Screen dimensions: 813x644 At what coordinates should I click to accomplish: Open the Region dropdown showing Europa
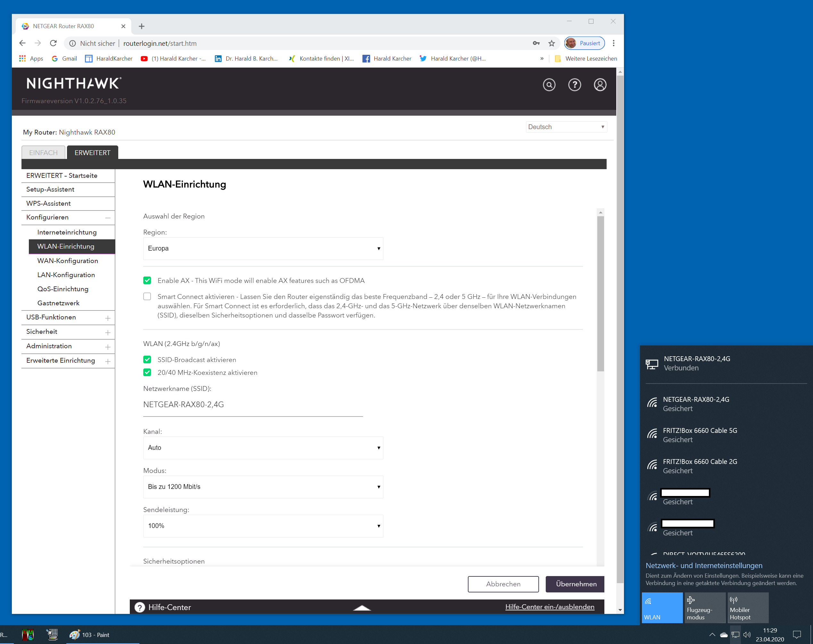click(x=263, y=249)
